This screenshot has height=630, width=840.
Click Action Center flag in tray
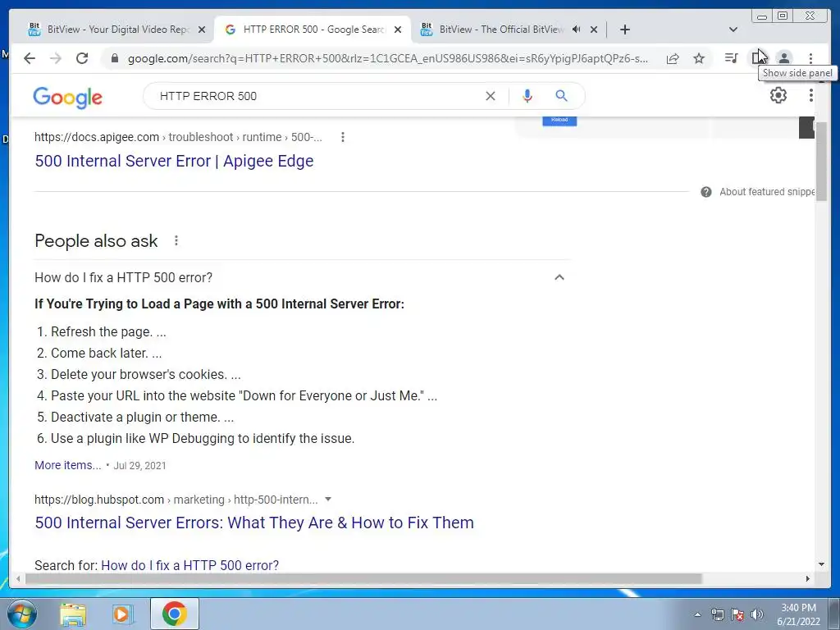(x=737, y=614)
